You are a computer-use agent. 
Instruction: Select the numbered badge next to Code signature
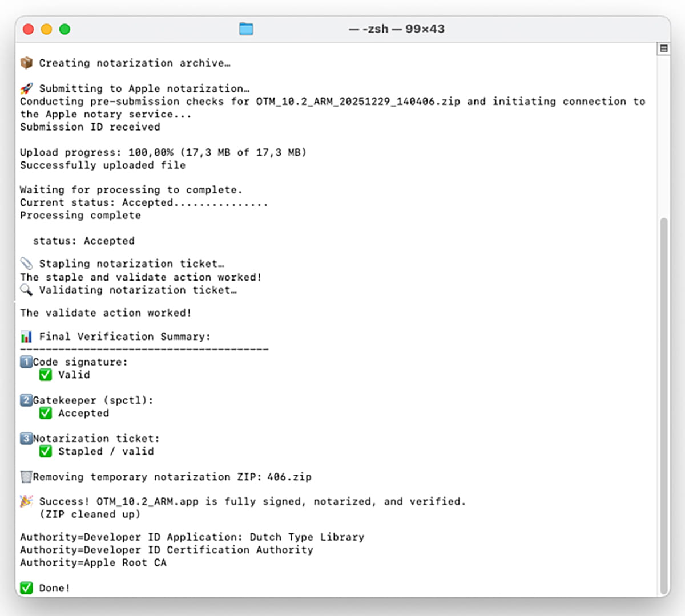[26, 362]
